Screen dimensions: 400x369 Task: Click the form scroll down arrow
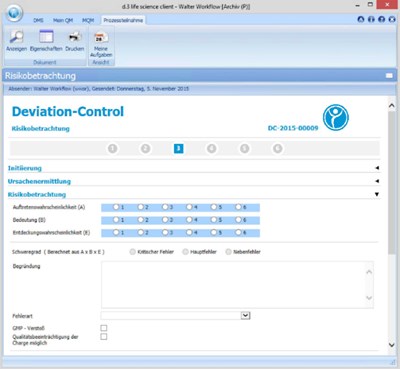click(x=392, y=345)
